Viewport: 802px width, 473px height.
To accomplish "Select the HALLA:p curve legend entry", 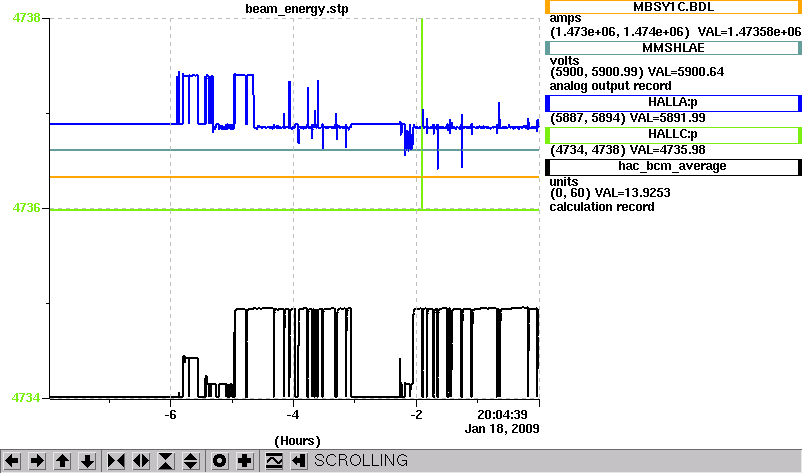I will click(x=673, y=102).
